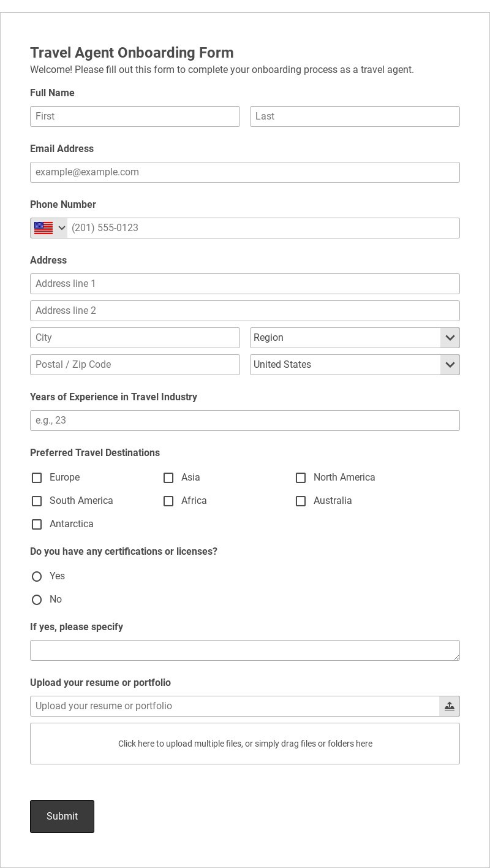
Task: Check the Asia destination box
Action: click(x=168, y=478)
